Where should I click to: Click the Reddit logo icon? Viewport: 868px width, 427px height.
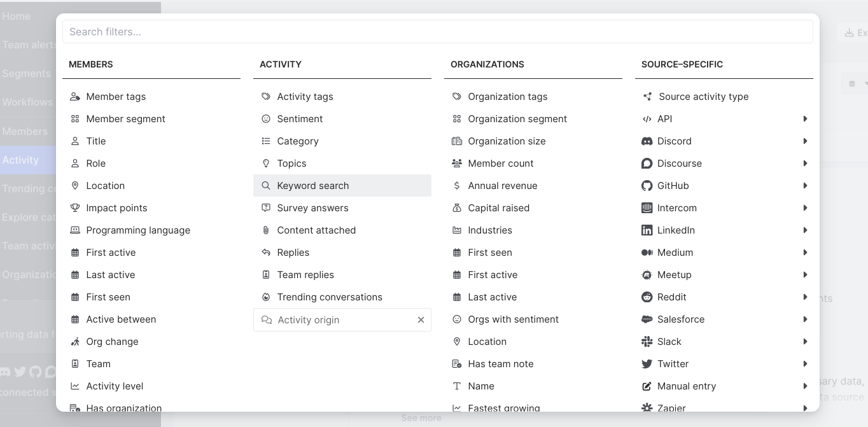(647, 297)
